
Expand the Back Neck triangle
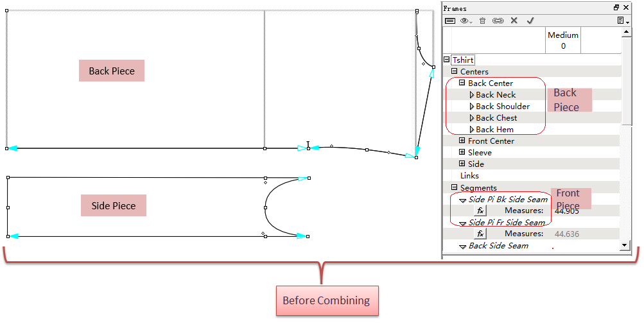tap(471, 95)
